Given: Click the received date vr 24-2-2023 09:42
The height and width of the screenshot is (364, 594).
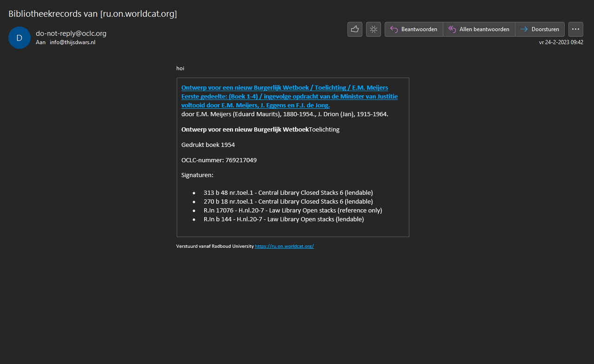Looking at the screenshot, I should click(x=561, y=42).
